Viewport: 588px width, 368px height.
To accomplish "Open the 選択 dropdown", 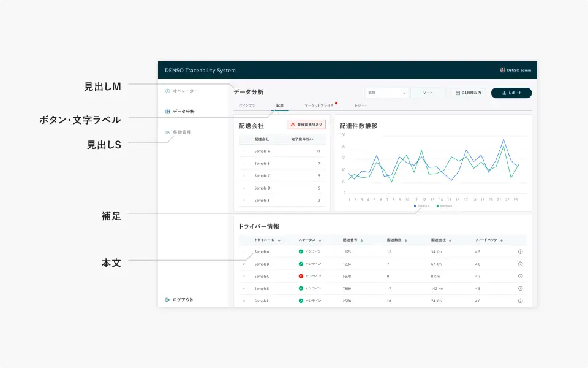I will 386,93.
